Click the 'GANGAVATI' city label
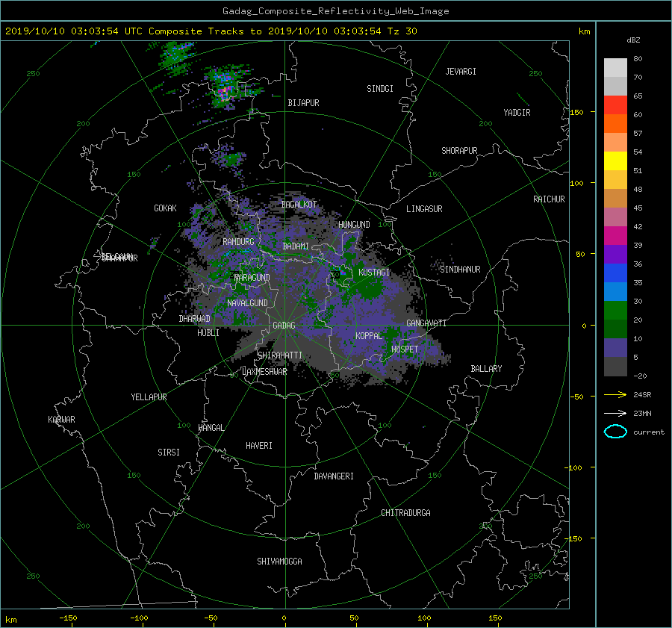 pyautogui.click(x=426, y=323)
